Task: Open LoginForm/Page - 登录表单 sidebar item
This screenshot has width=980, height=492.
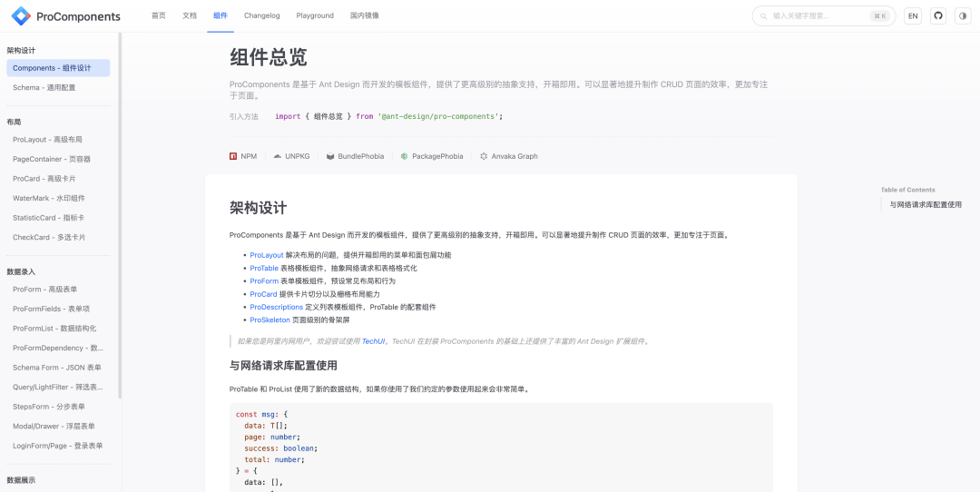Action: click(x=58, y=446)
